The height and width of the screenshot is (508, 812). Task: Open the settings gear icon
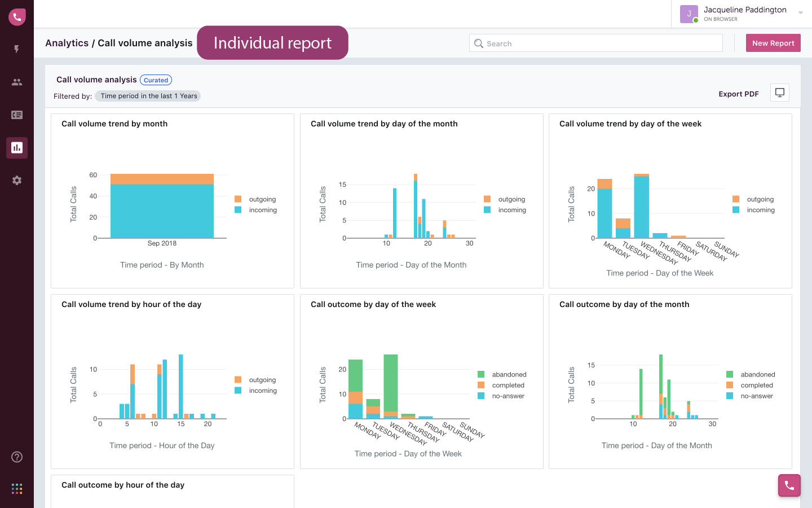[x=17, y=180]
